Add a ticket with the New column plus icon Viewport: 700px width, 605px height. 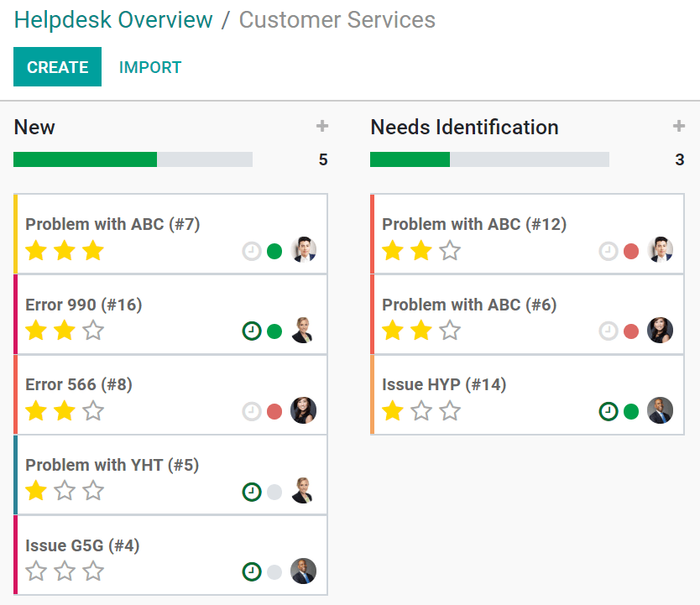click(321, 126)
